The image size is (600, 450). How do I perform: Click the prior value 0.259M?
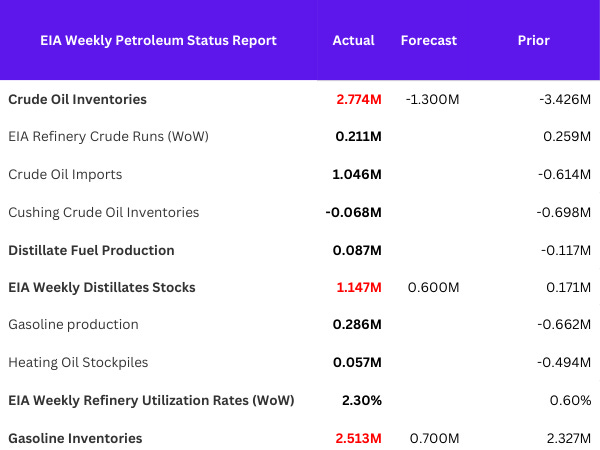coord(567,137)
